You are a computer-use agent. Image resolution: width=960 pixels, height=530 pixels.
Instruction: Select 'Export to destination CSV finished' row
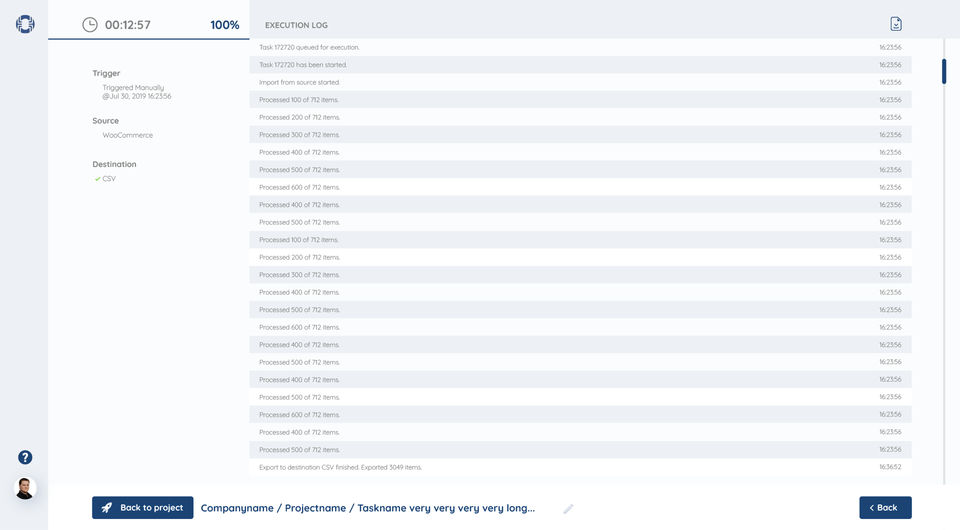(580, 467)
